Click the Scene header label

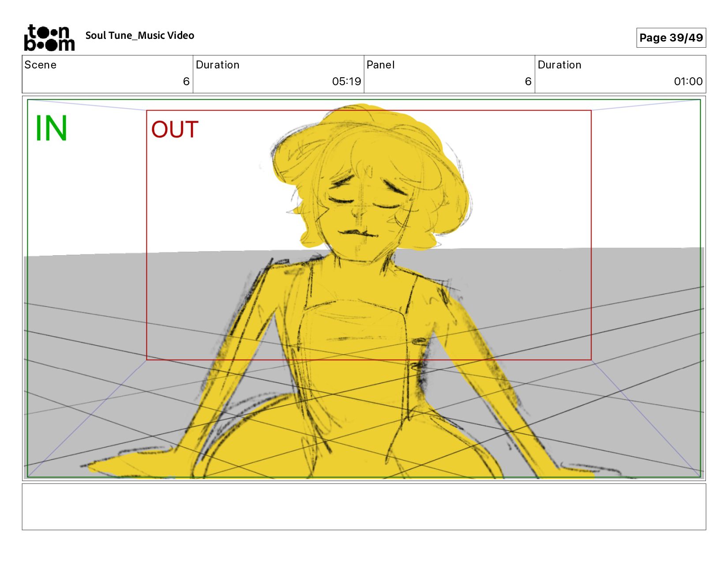41,65
